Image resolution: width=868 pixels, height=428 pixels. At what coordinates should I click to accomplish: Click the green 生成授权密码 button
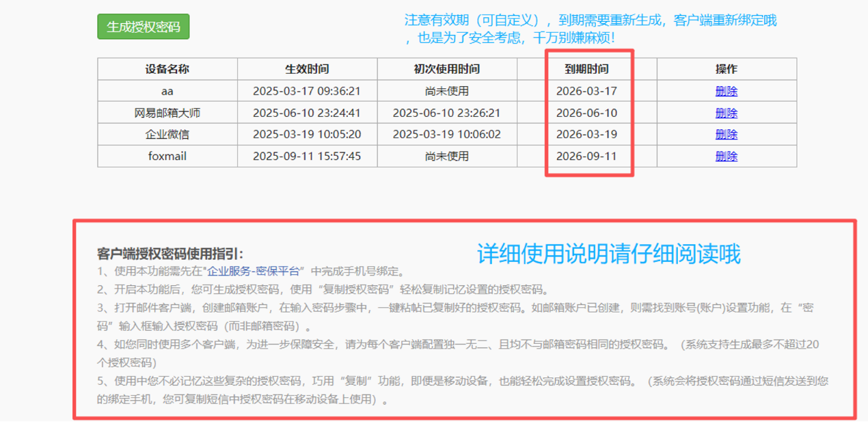143,27
